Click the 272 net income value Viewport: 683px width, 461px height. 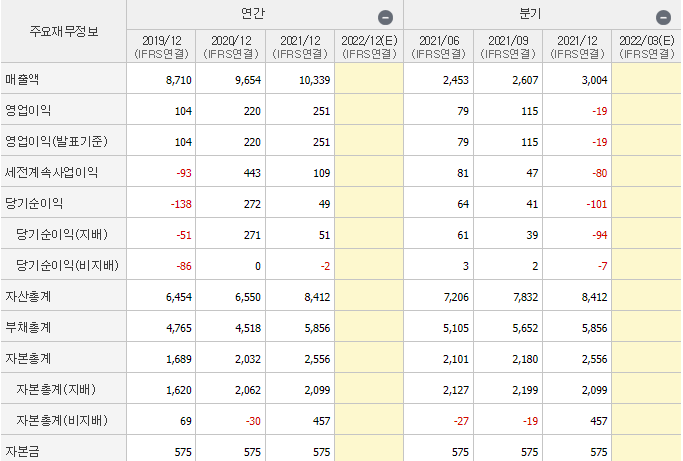click(252, 204)
